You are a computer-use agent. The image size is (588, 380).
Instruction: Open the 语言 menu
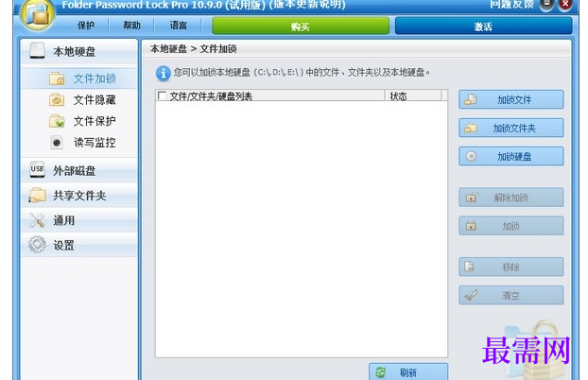[x=178, y=26]
